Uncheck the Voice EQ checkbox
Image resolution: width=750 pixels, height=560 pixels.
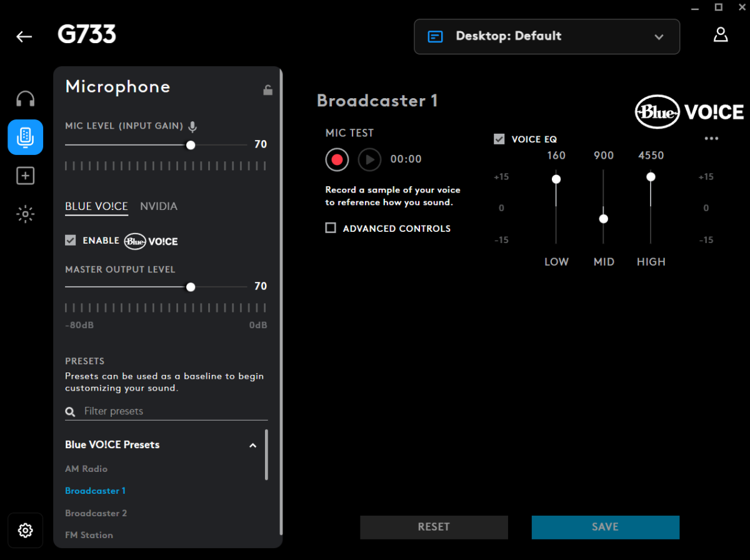point(499,139)
